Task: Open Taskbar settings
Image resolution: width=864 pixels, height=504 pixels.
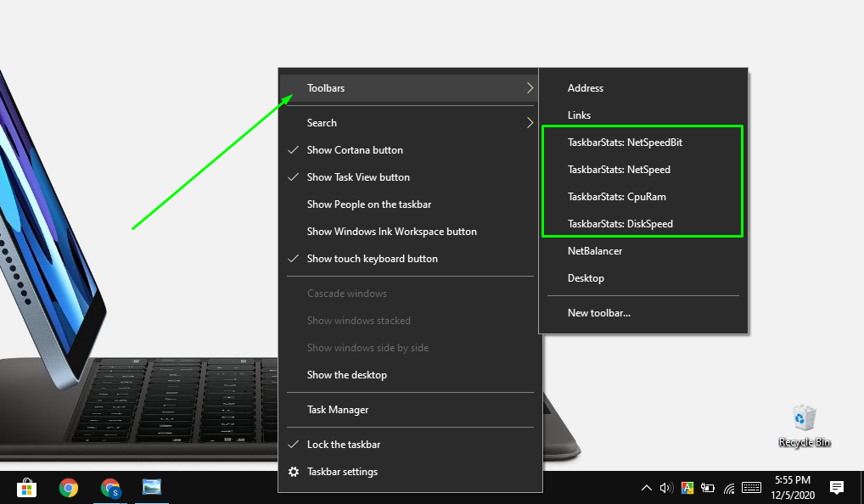Action: (342, 472)
